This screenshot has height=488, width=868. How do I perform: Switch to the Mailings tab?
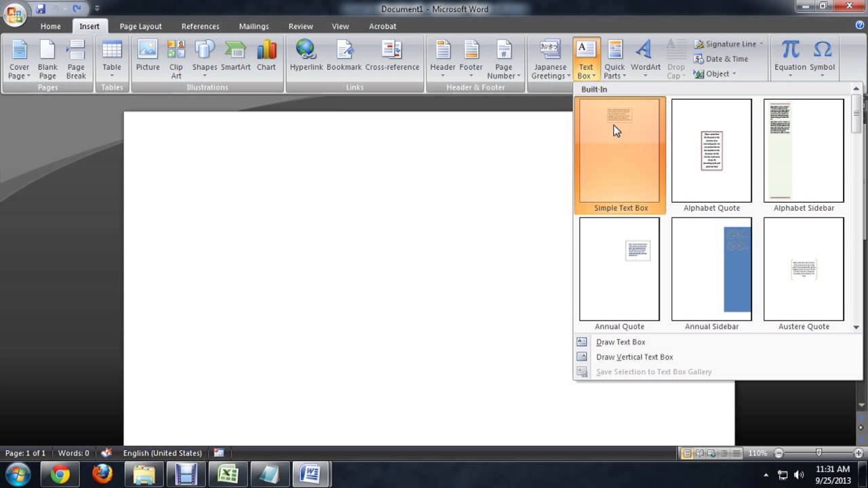tap(254, 26)
